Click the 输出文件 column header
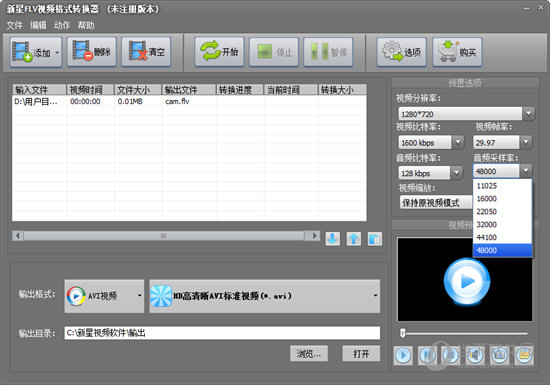Image resolution: width=550 pixels, height=385 pixels. (x=189, y=90)
